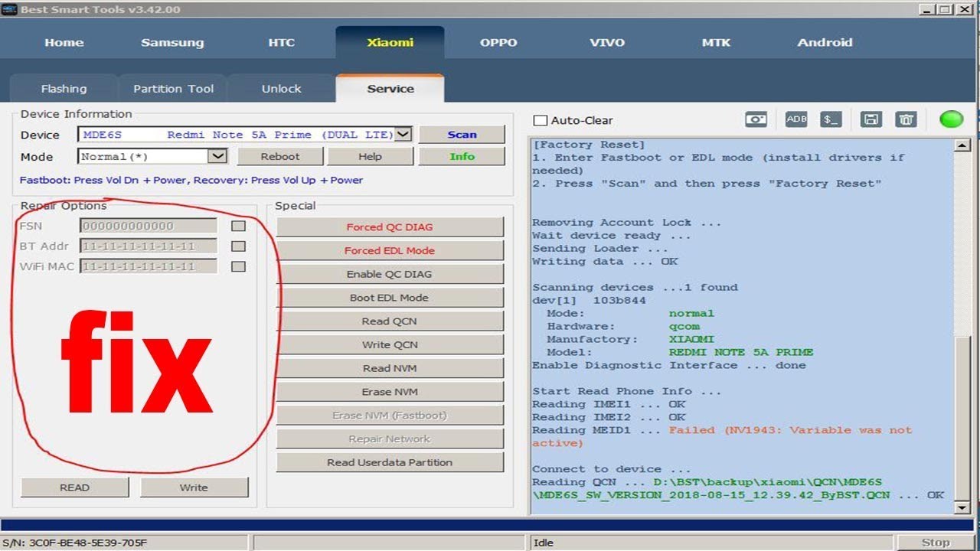Click the Read QCN button
The height and width of the screenshot is (551, 980).
tap(390, 321)
